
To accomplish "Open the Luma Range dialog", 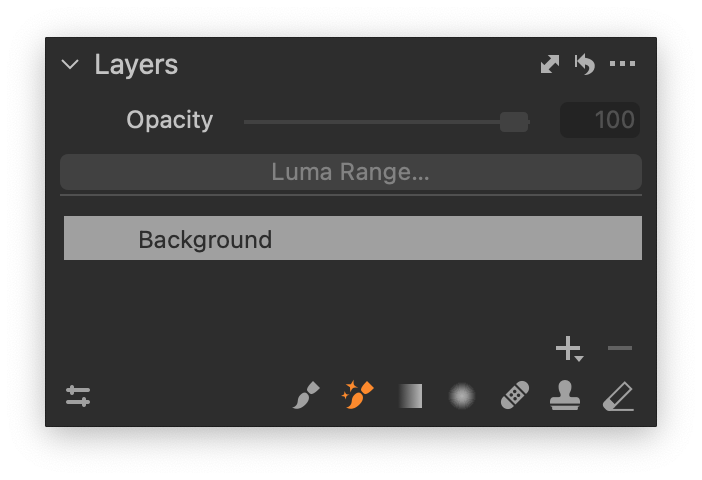I will pyautogui.click(x=351, y=172).
